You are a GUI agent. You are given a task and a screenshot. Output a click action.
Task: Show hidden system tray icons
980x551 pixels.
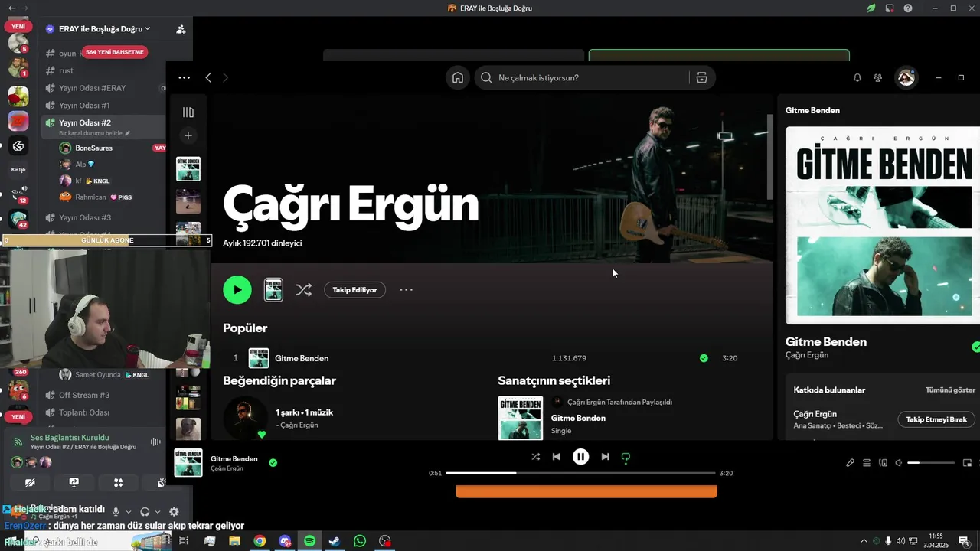[x=864, y=541]
